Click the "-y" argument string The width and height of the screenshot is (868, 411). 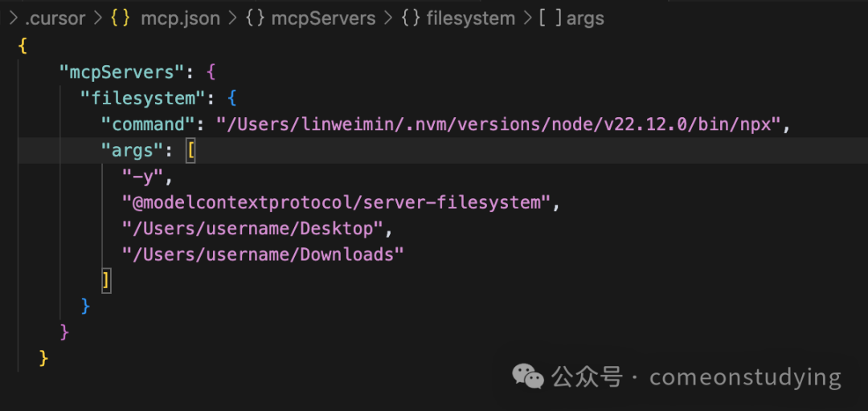tap(143, 177)
